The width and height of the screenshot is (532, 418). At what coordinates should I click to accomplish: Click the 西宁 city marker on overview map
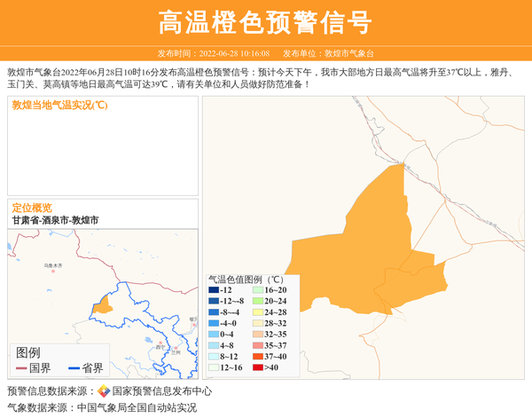(160, 342)
